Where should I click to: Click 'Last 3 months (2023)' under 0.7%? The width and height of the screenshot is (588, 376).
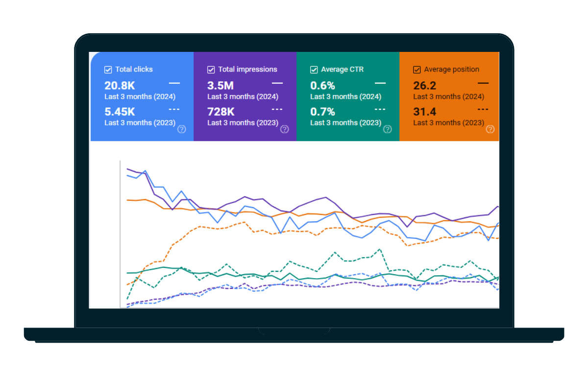[346, 123]
